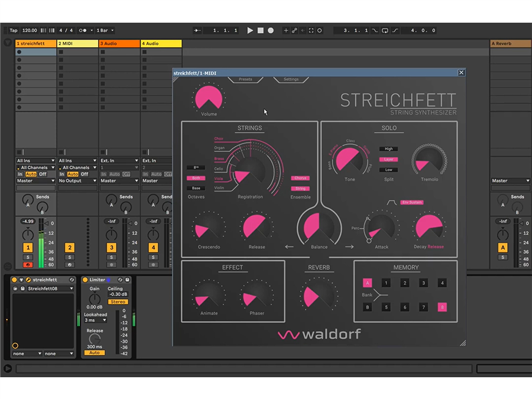Screen dimensions: 532x399
Task: Click the streichfett device fold triangle icon
Action: [x=21, y=280]
